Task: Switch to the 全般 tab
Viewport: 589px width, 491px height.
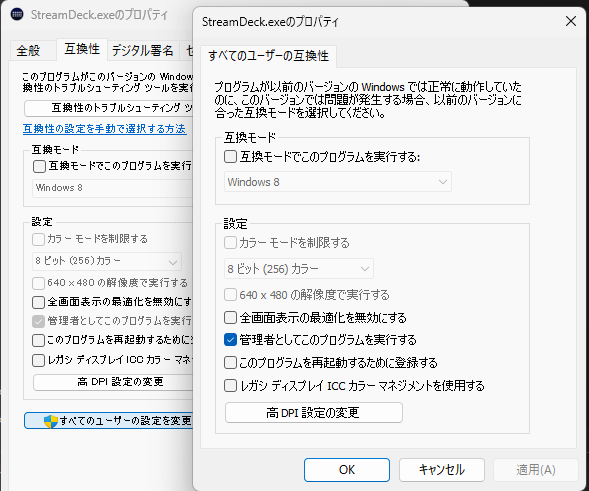Action: tap(29, 50)
